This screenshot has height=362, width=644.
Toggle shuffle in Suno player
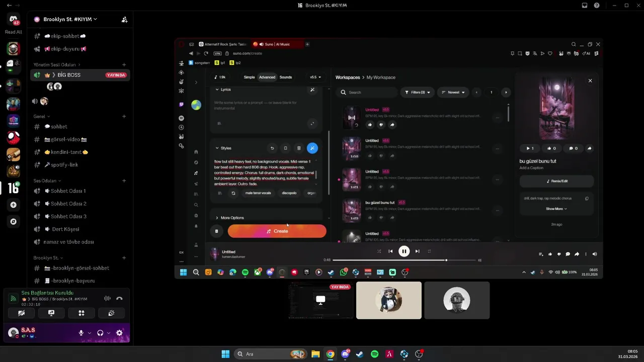[x=379, y=251]
